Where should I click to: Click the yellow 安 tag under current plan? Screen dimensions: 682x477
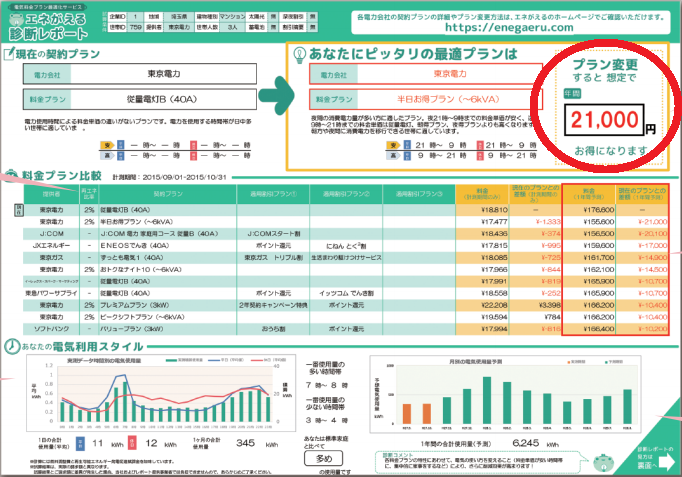click(107, 145)
